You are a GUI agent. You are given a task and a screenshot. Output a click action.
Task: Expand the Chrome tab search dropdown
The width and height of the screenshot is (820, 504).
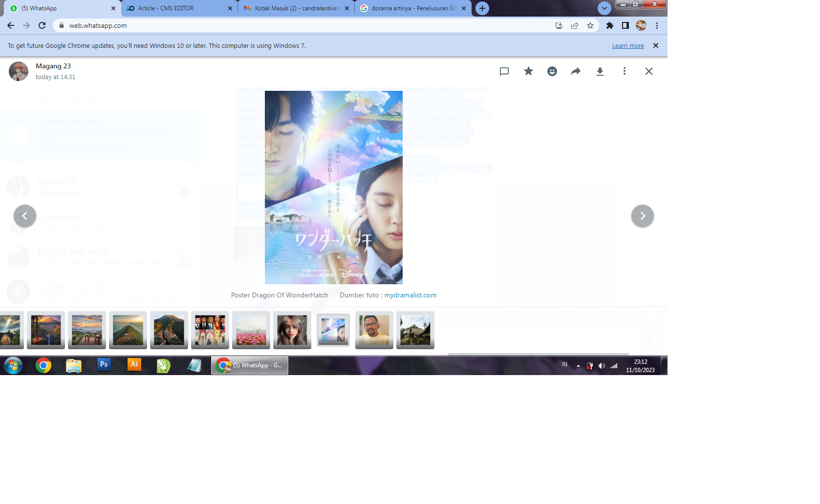(604, 8)
